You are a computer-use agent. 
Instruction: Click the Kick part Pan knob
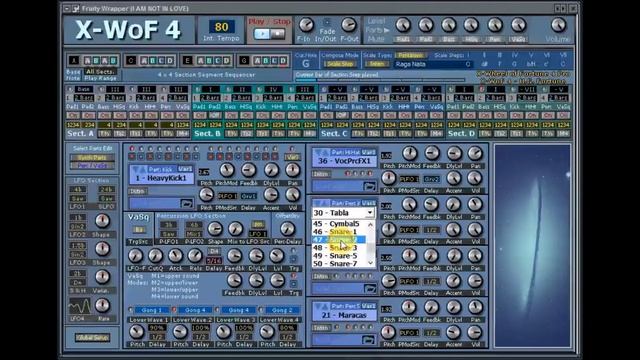click(293, 170)
